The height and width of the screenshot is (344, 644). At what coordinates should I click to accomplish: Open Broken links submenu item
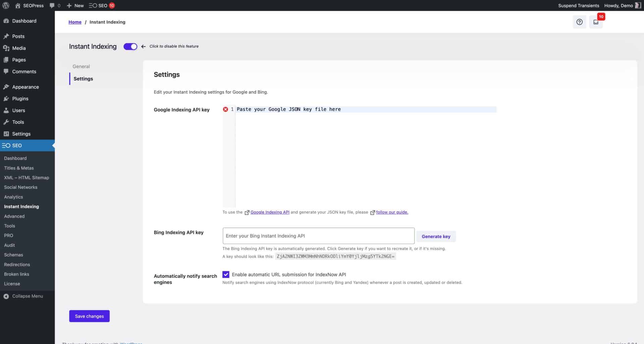(16, 274)
